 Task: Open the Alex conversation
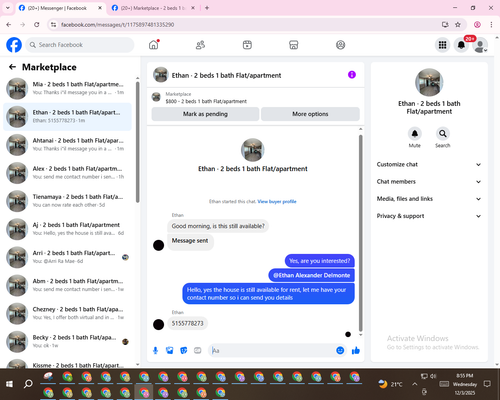coord(67,173)
